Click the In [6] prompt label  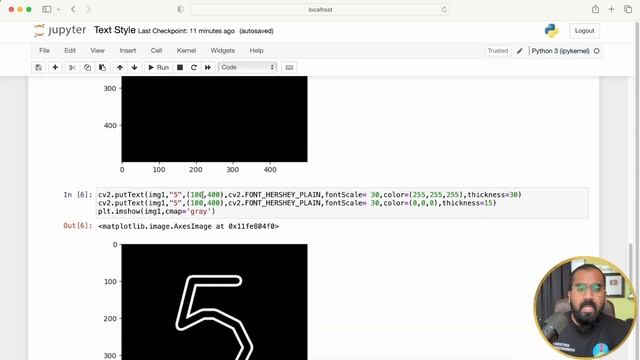click(x=78, y=195)
